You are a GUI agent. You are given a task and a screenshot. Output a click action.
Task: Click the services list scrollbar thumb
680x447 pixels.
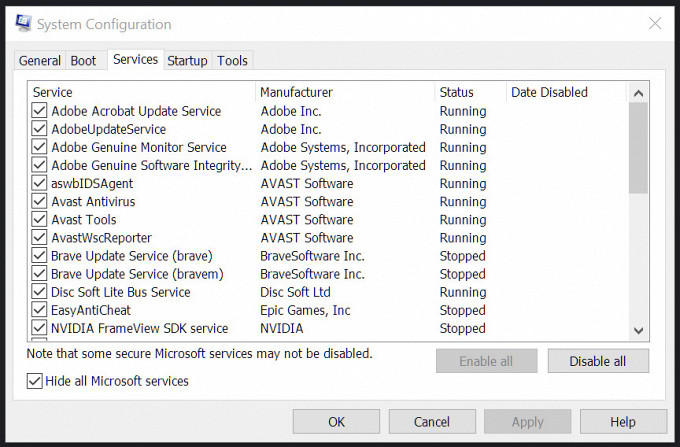pyautogui.click(x=638, y=148)
